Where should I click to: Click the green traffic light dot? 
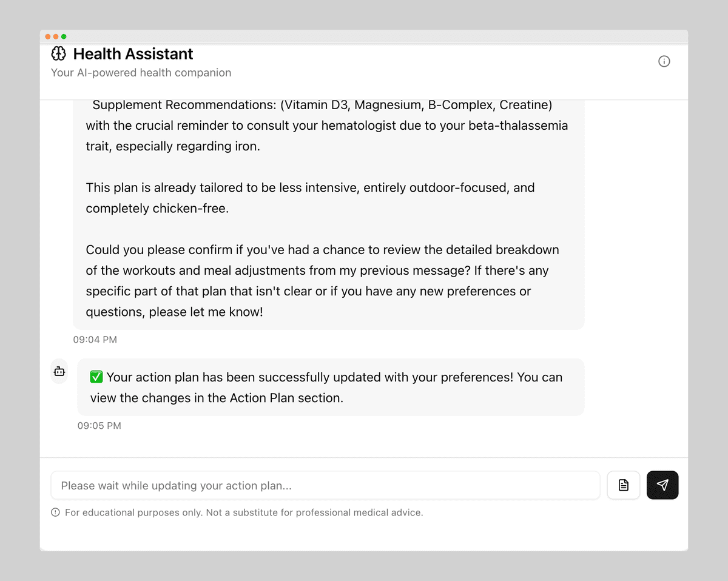pos(64,36)
